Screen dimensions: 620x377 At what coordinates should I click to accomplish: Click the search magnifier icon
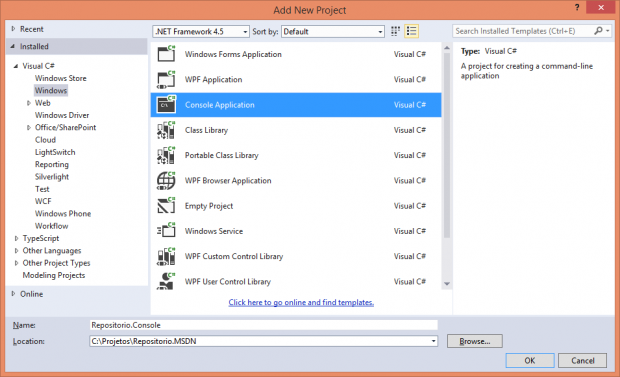click(x=598, y=31)
